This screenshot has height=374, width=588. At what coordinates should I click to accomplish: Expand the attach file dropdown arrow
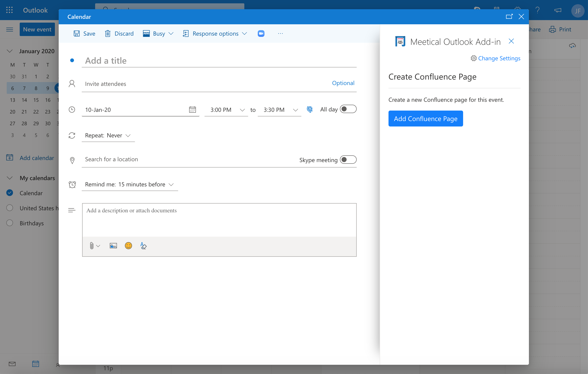(x=98, y=246)
